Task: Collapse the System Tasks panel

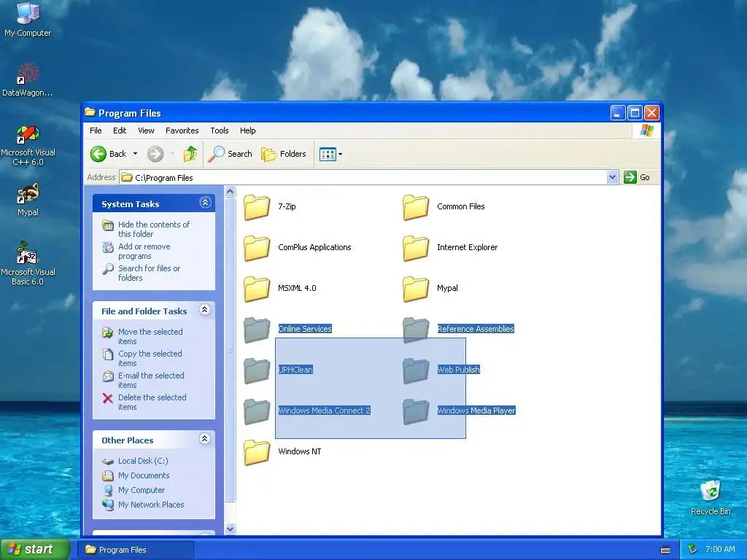Action: click(x=205, y=203)
